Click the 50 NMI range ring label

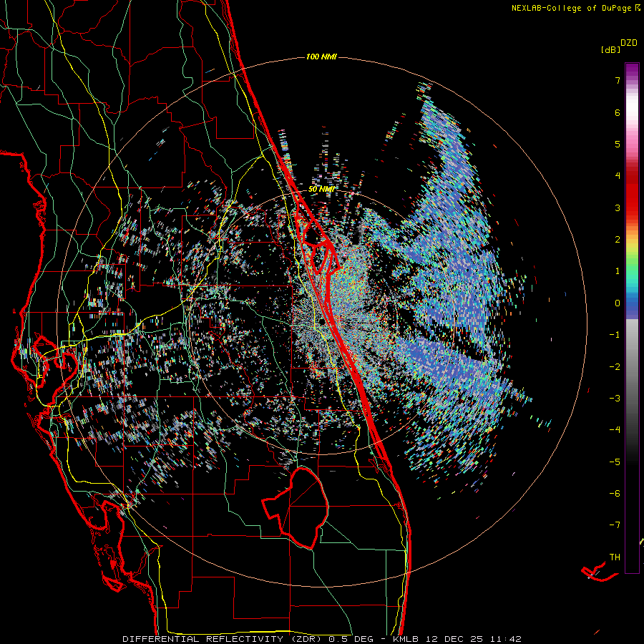[321, 190]
